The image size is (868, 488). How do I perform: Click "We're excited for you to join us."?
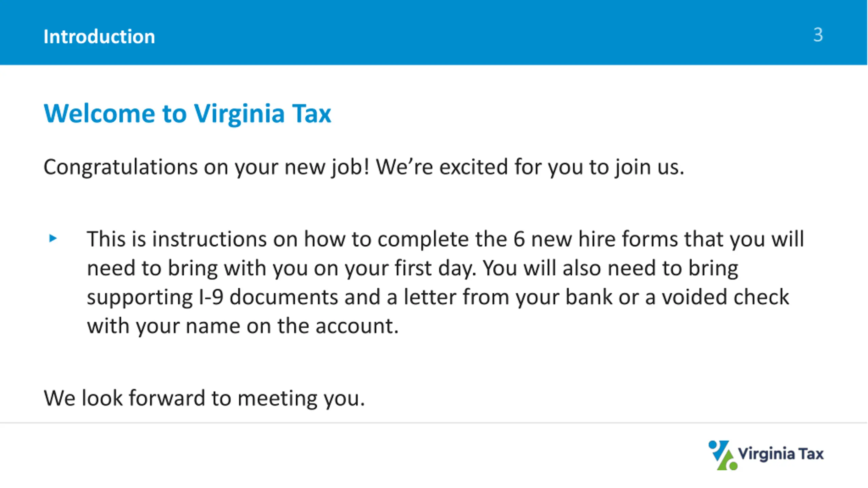tap(530, 167)
